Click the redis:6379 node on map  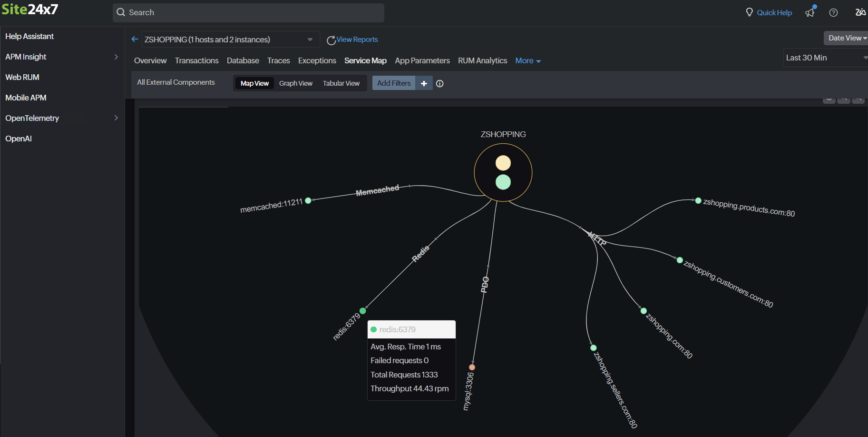(363, 311)
